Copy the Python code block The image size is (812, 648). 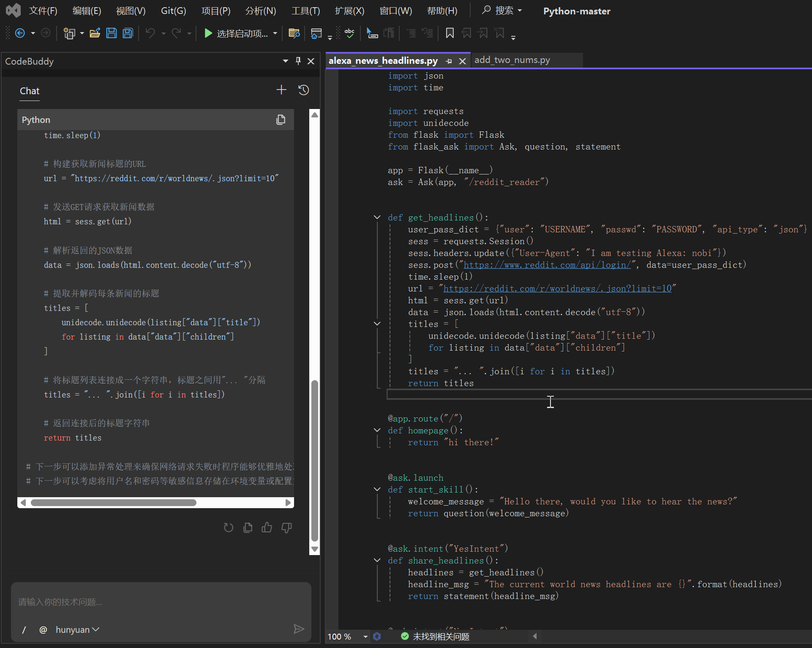tap(281, 120)
